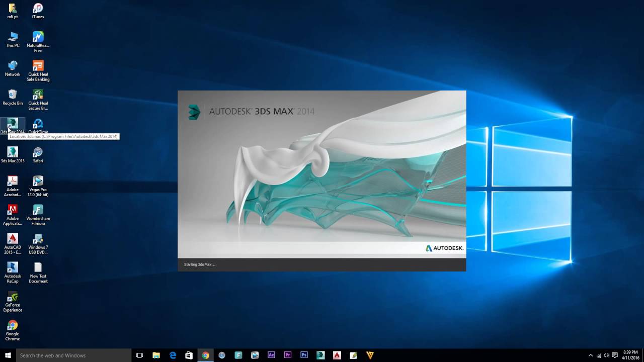
Task: Open the rafi pt folder on desktop
Action: [x=13, y=11]
